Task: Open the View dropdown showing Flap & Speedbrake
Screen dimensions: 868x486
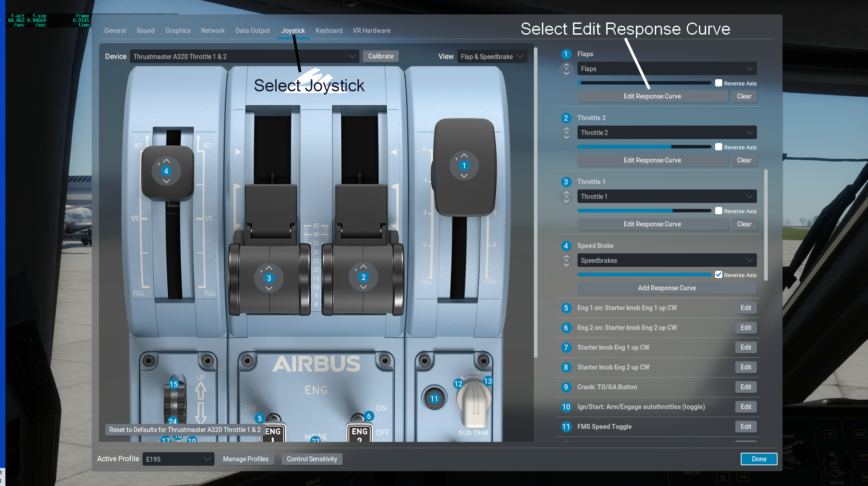Action: pyautogui.click(x=492, y=56)
